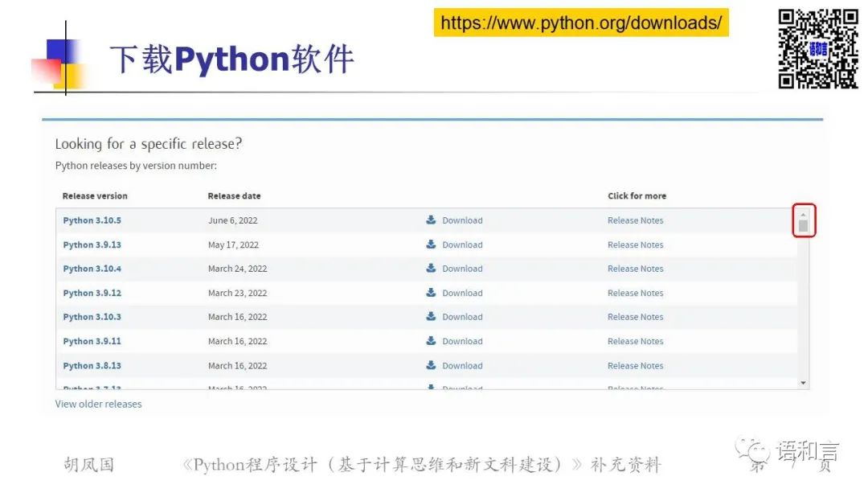Click the release list scrollbar thumb
868x489 pixels.
[x=803, y=225]
